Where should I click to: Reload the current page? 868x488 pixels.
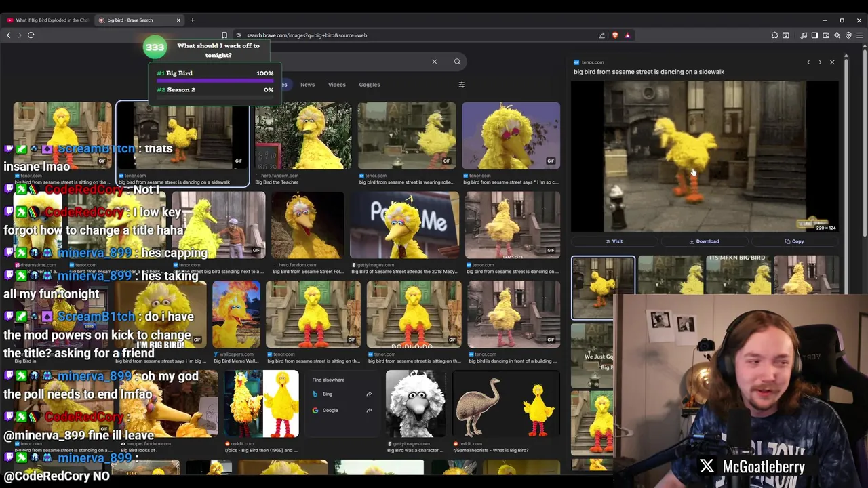31,35
